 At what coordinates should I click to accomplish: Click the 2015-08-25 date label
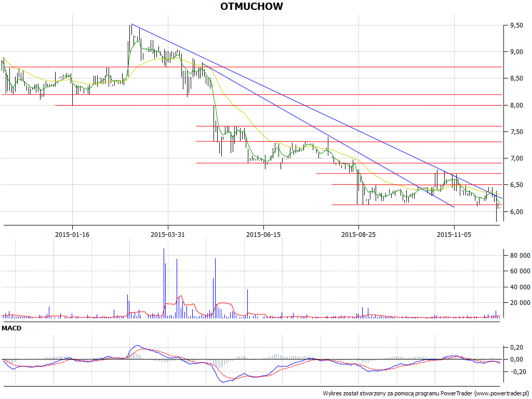click(x=358, y=234)
